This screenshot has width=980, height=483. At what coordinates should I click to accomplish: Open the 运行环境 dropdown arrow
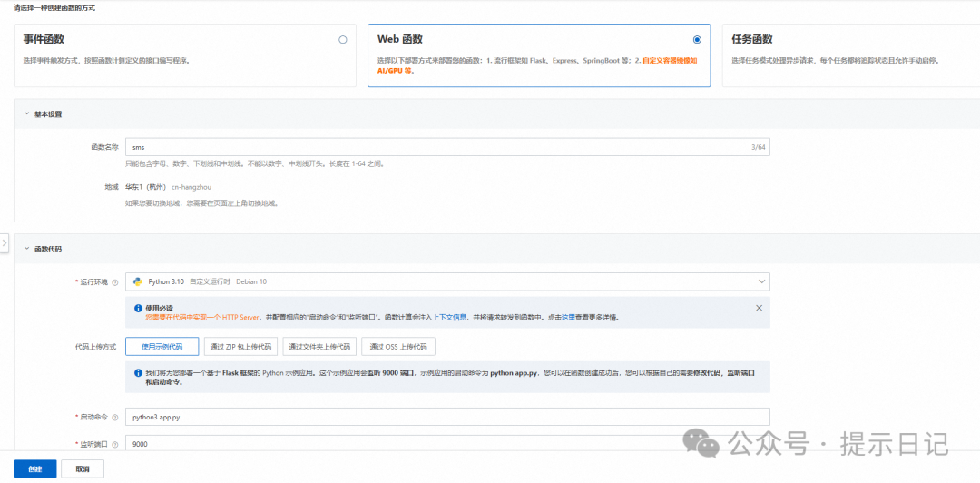click(x=759, y=281)
